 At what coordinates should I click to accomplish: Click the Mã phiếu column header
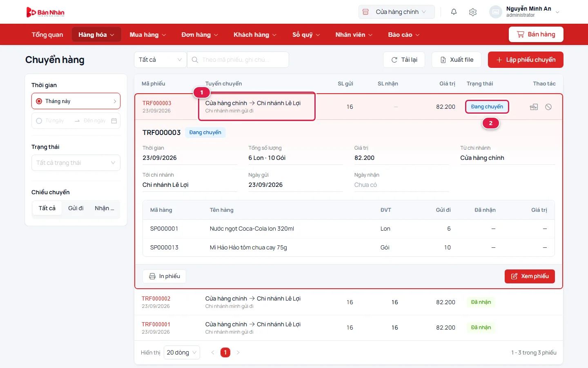click(x=154, y=83)
